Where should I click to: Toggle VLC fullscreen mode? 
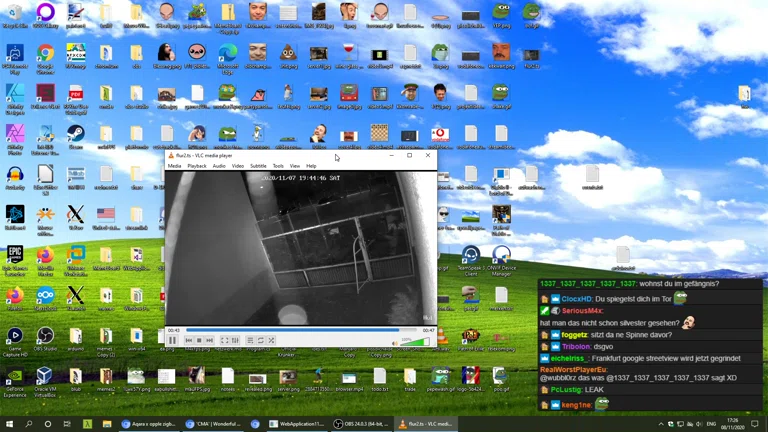(224, 340)
